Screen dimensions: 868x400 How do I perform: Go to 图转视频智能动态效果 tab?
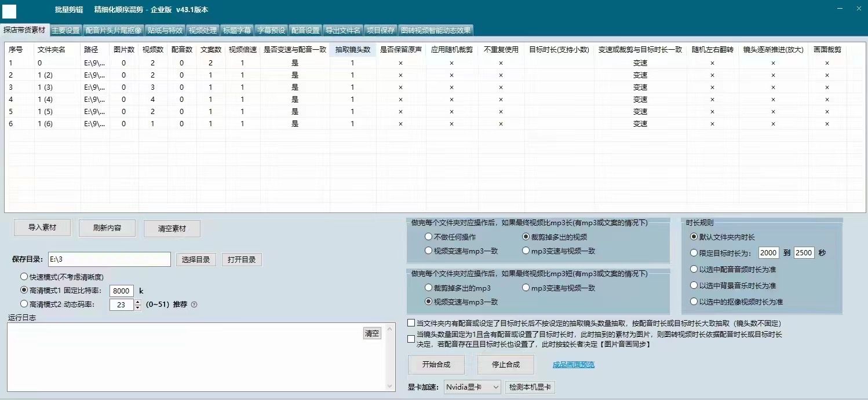436,30
